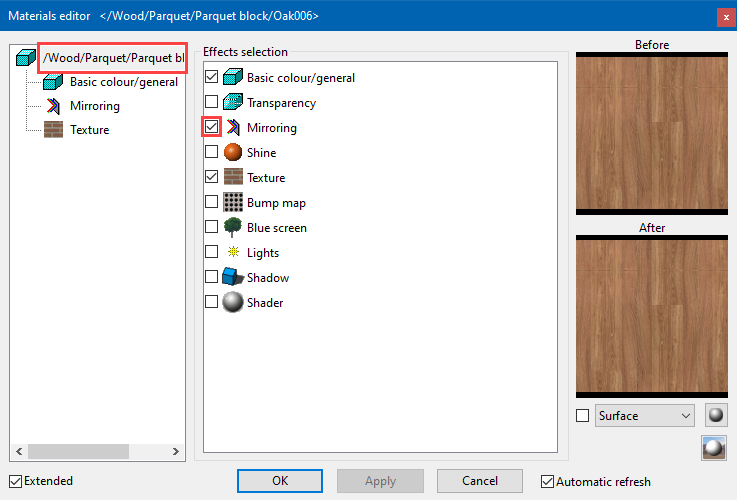Select the /Wood/Parquet root tree node
737x500 pixels.
click(112, 58)
